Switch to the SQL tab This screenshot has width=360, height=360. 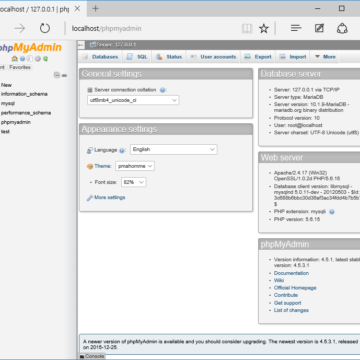pyautogui.click(x=137, y=57)
